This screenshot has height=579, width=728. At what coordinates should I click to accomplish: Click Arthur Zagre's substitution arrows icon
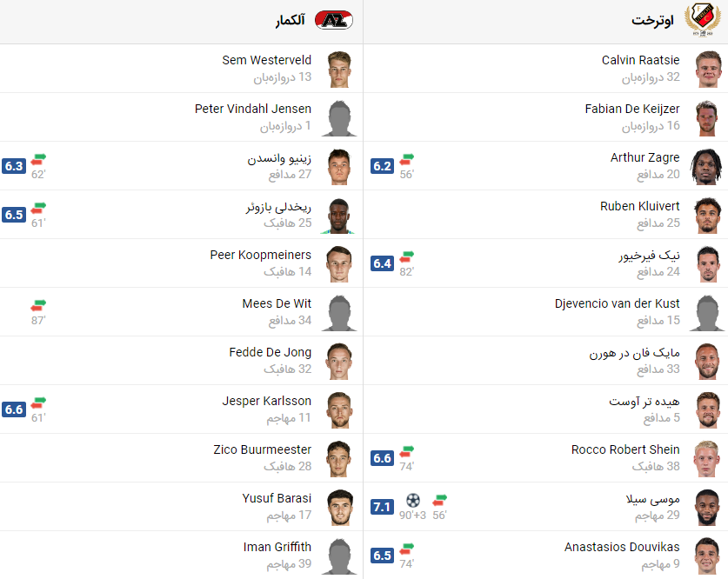click(407, 159)
